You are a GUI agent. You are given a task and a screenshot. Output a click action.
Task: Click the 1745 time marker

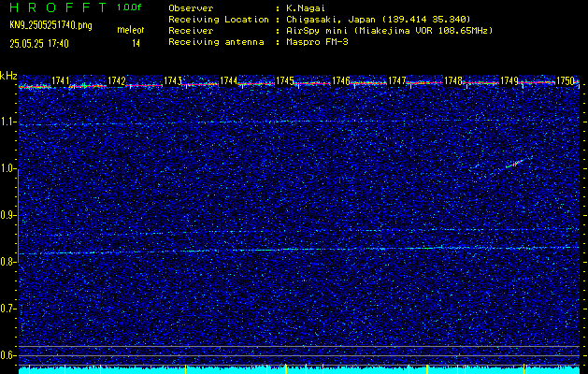tap(284, 80)
